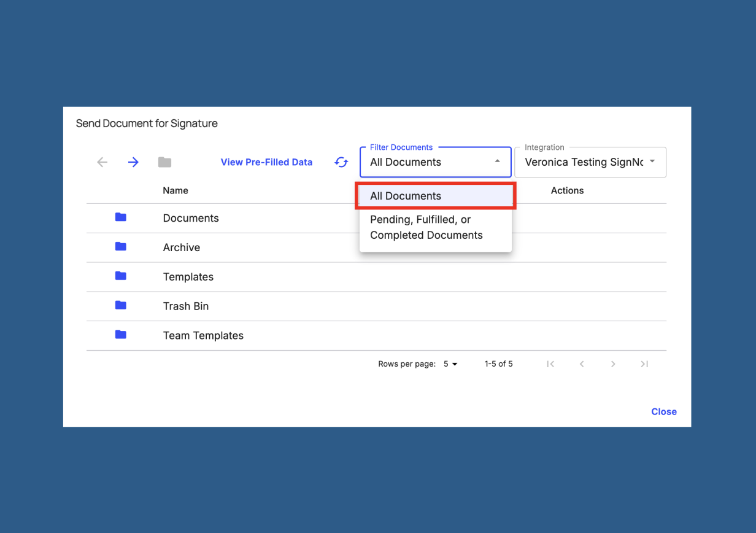Open the Archive folder icon
This screenshot has height=533, width=756.
click(121, 247)
